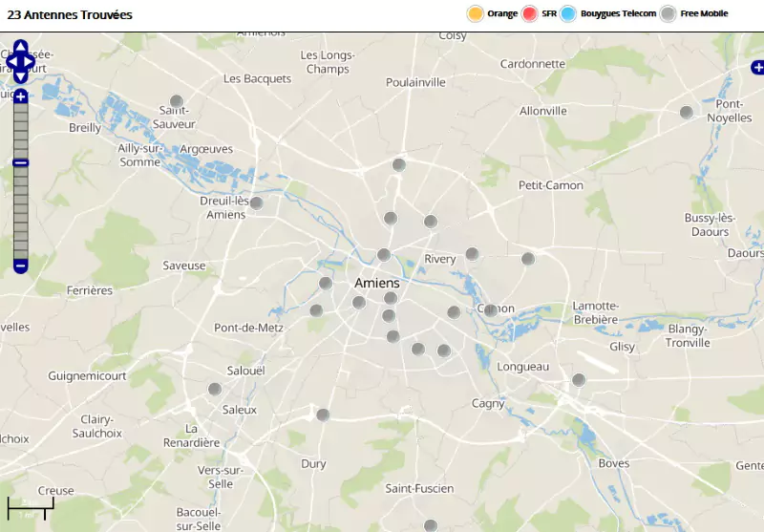The image size is (764, 532).
Task: Pan the map east with the right arrow
Action: click(31, 62)
